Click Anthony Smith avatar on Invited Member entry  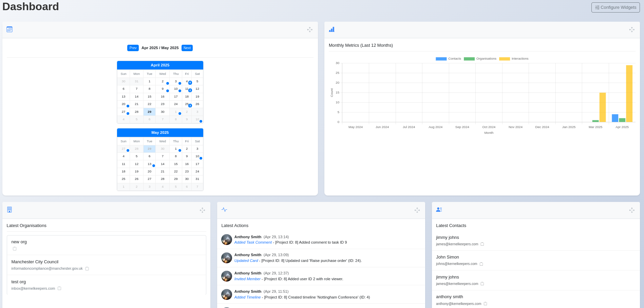click(x=227, y=276)
